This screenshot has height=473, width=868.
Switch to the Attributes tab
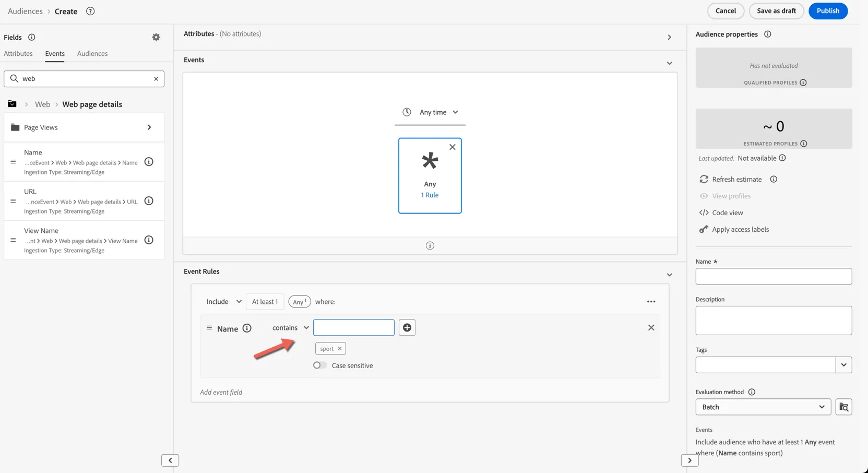pyautogui.click(x=18, y=53)
